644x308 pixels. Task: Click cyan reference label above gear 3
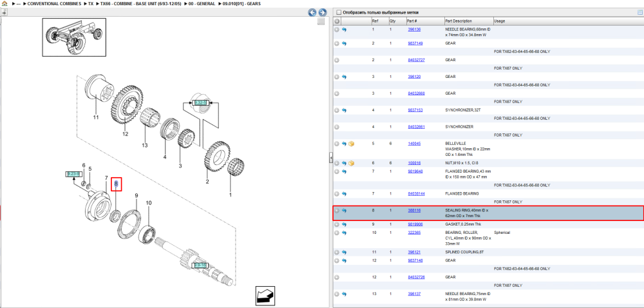point(201,102)
